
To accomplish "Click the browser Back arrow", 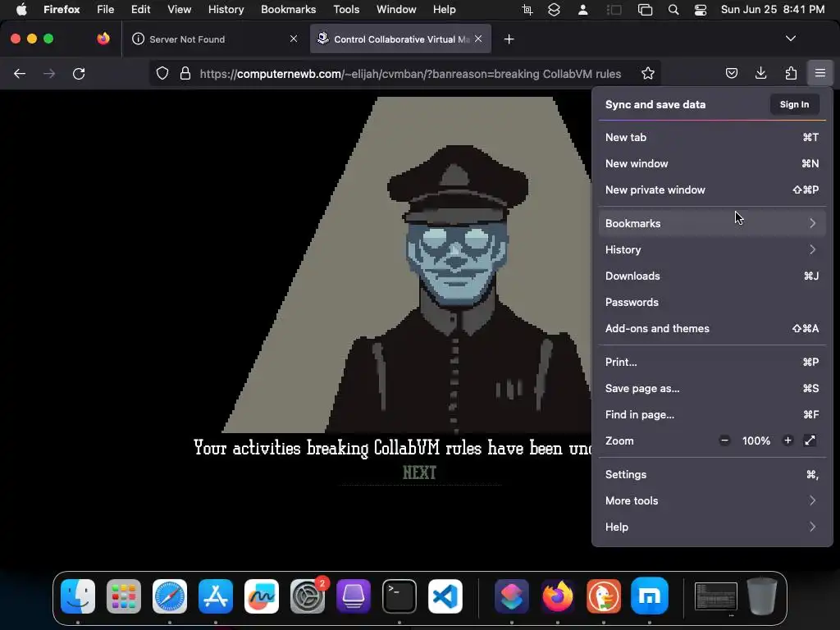I will [x=20, y=73].
